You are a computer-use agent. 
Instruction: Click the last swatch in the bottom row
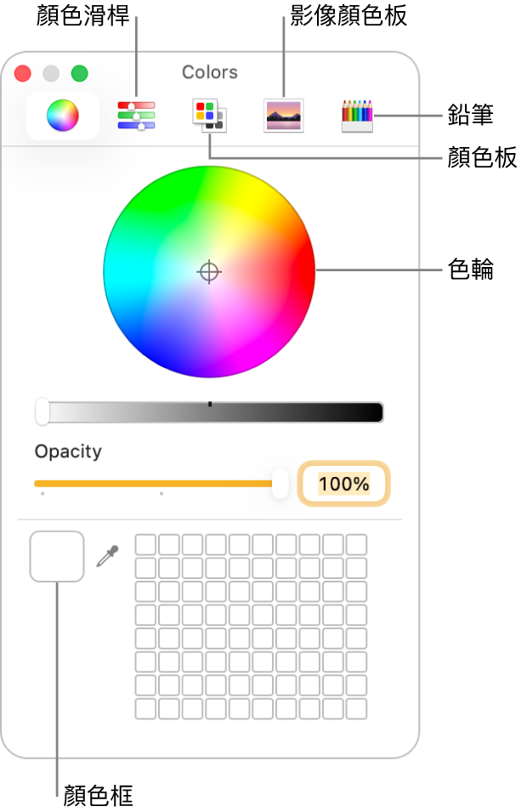tap(357, 708)
